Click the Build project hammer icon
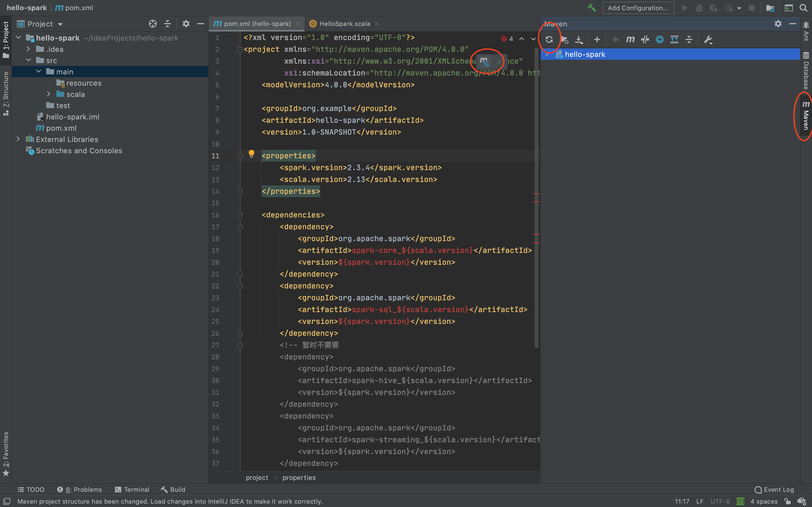The height and width of the screenshot is (507, 812). 592,8
